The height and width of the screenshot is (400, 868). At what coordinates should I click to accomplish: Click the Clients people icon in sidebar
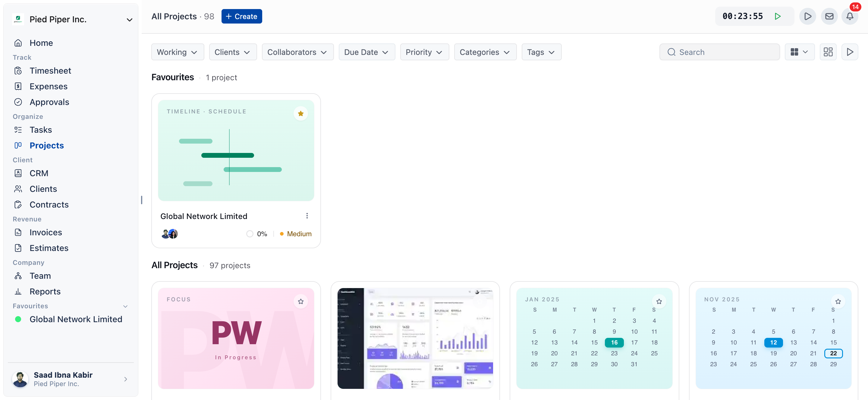click(18, 189)
